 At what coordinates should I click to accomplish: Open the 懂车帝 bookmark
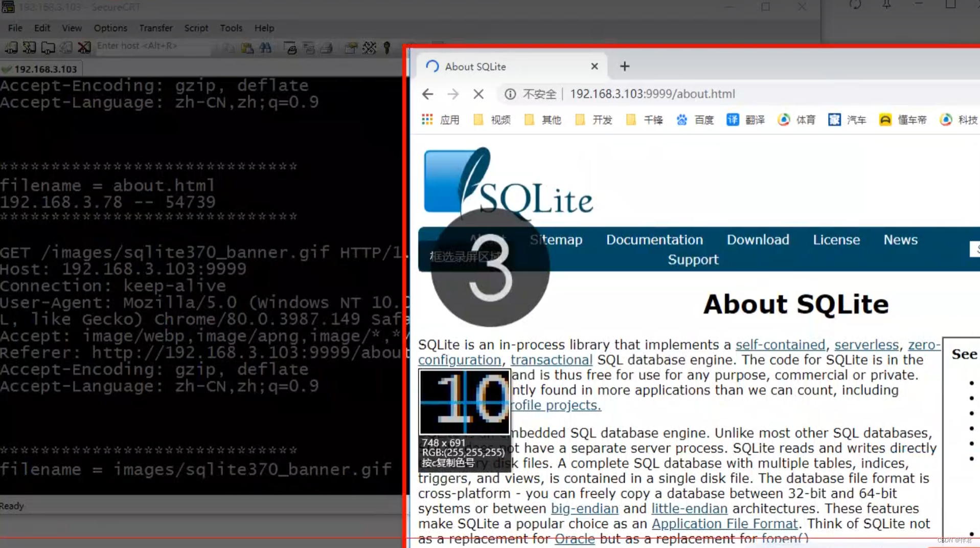[x=903, y=120]
